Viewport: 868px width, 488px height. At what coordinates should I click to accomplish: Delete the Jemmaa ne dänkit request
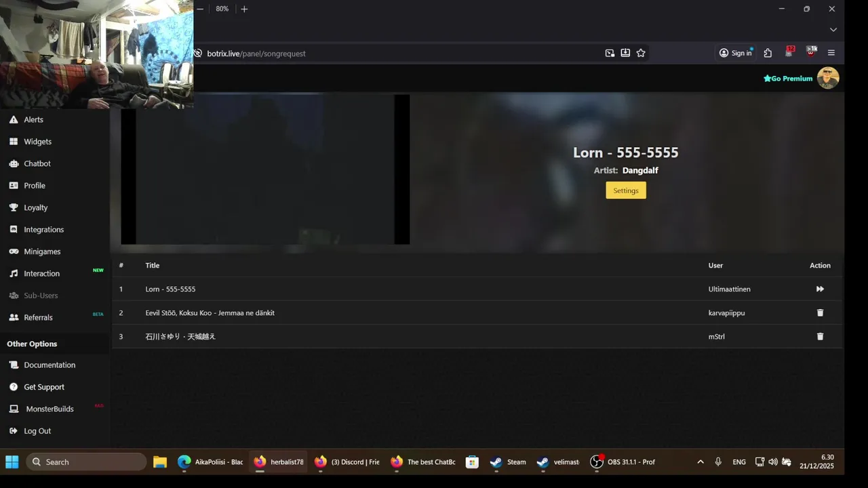coord(820,312)
